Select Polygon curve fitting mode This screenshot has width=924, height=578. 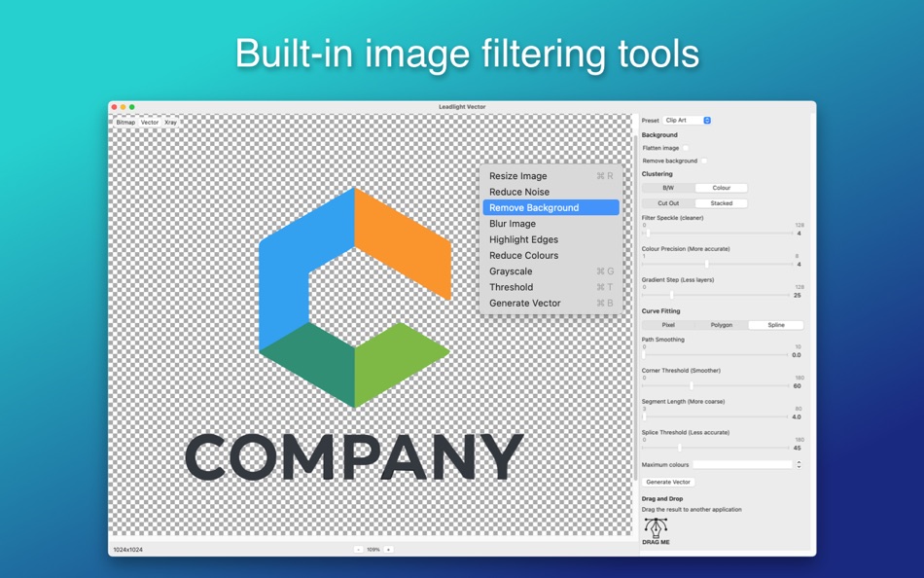[x=722, y=323]
